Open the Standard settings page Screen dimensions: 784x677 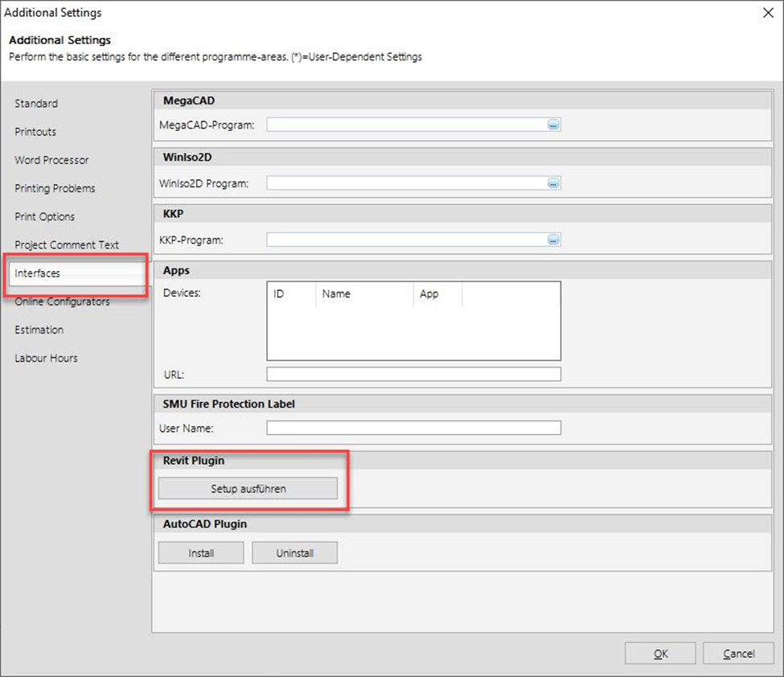tap(36, 104)
